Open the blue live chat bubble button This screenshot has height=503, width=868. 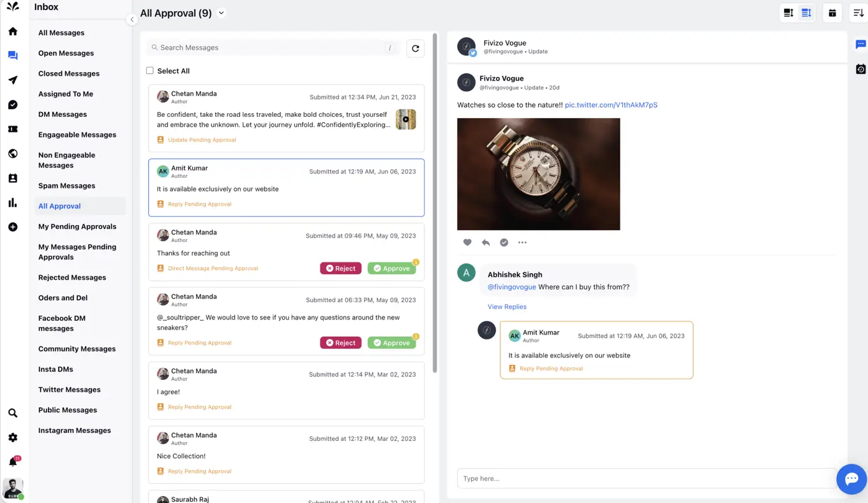pyautogui.click(x=851, y=479)
